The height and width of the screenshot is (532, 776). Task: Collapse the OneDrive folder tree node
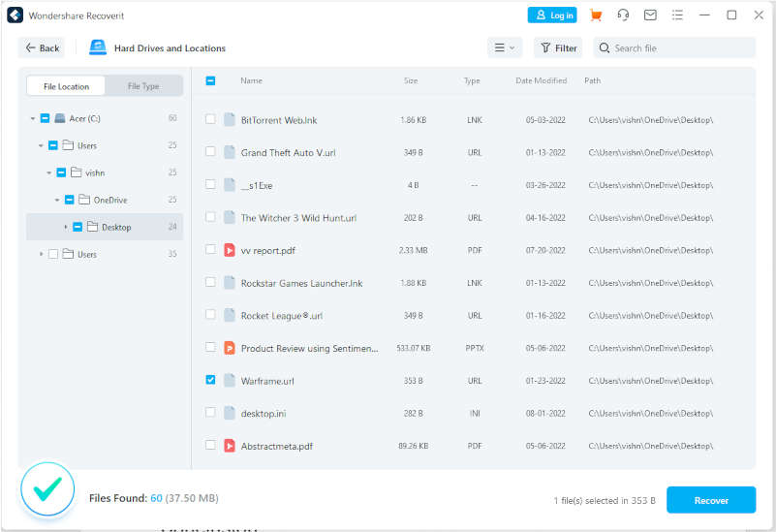pos(57,200)
